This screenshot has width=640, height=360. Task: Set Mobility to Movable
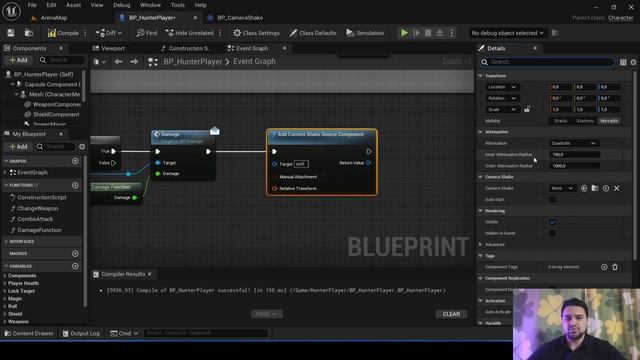click(x=609, y=121)
